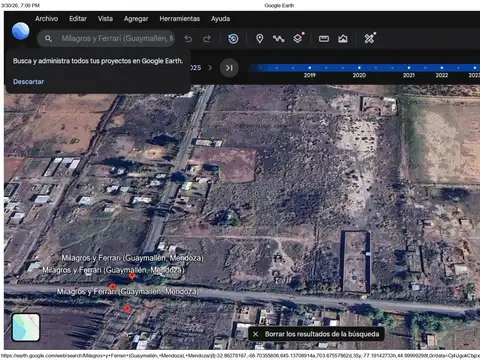This screenshot has width=480, height=360.
Task: Click the bottom Milagros y Ferrari map label
Action: [128, 292]
